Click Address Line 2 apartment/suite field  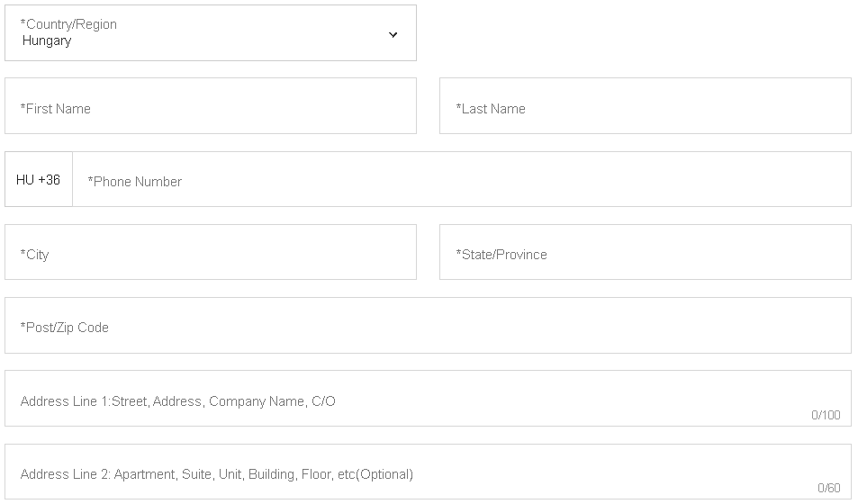pyautogui.click(x=428, y=472)
